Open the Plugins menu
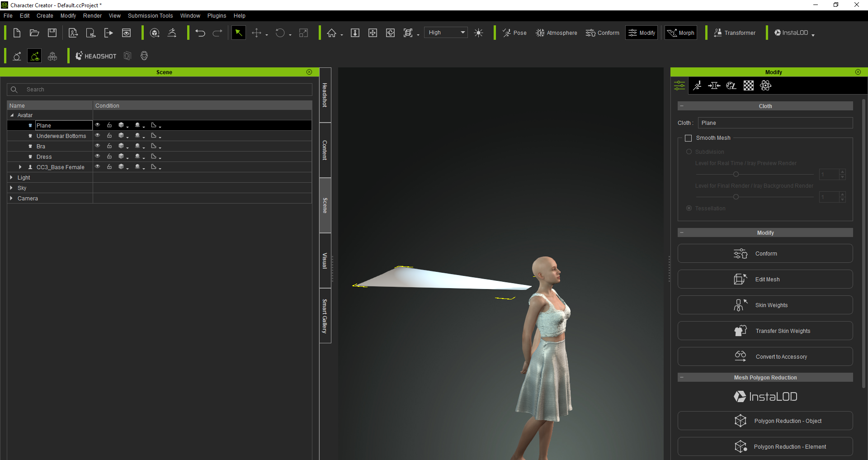868x460 pixels. (217, 16)
